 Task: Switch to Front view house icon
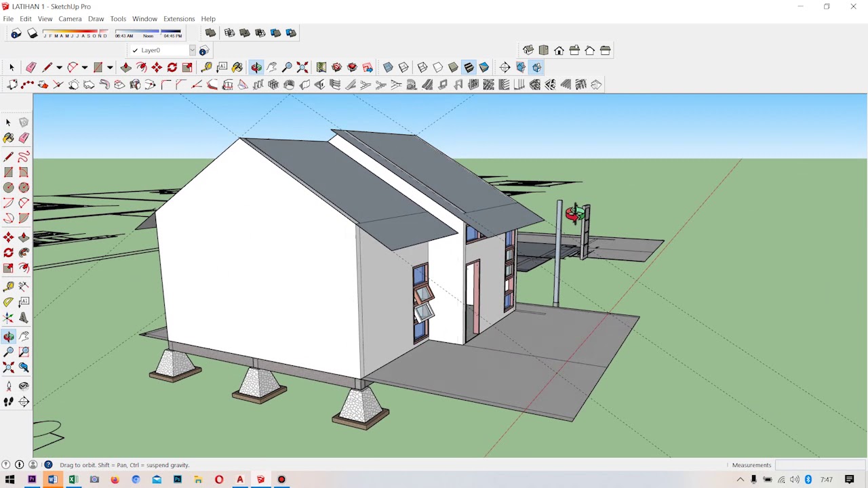[x=559, y=50]
